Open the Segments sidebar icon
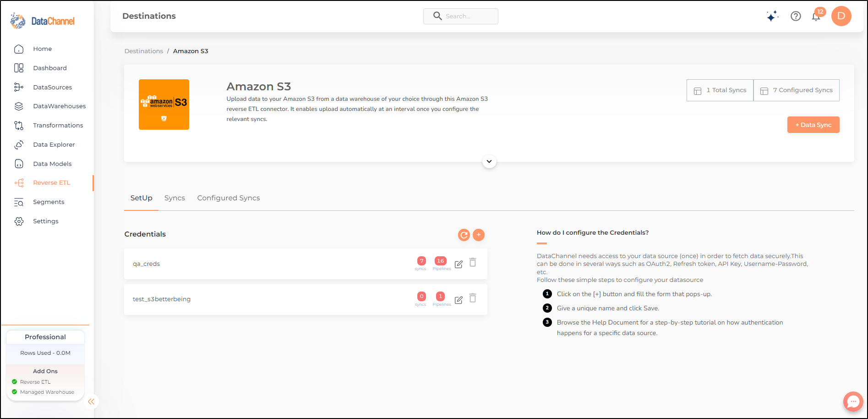This screenshot has width=868, height=419. coord(19,202)
